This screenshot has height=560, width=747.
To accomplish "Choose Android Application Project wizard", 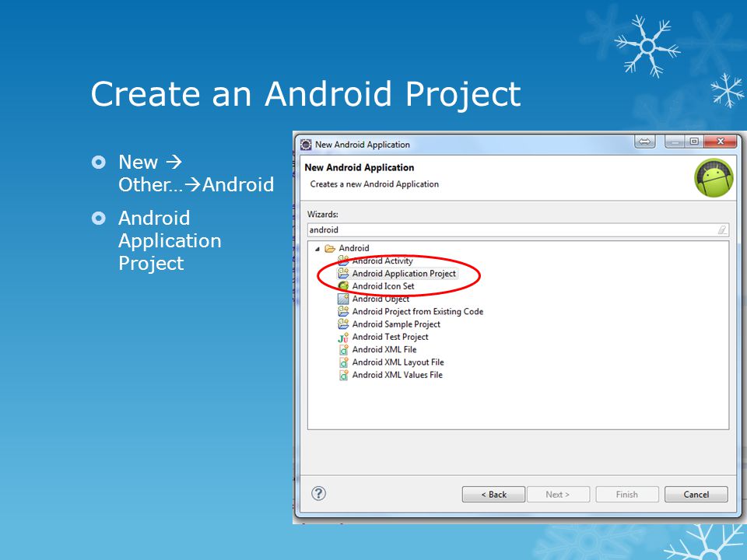I will (x=404, y=273).
